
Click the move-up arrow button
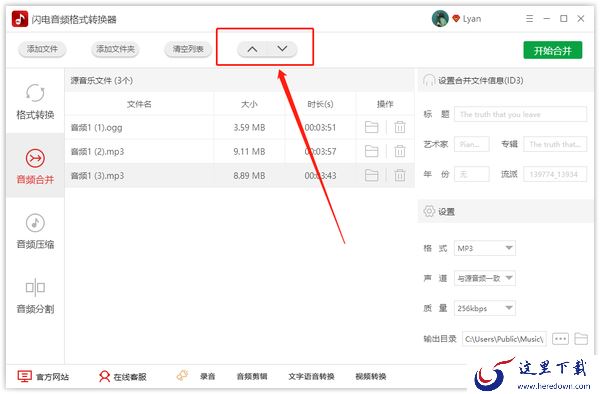[252, 49]
